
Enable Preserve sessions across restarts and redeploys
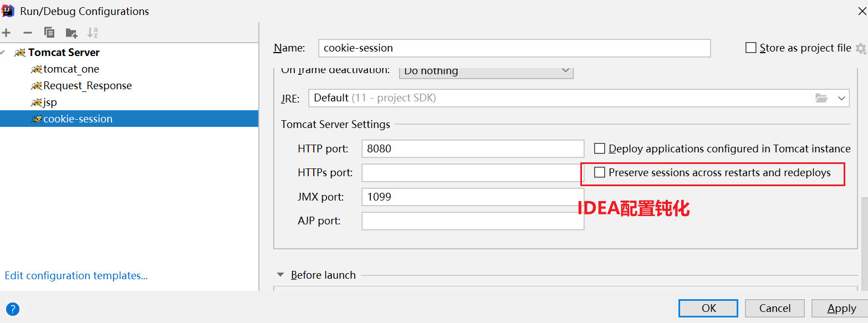[599, 172]
